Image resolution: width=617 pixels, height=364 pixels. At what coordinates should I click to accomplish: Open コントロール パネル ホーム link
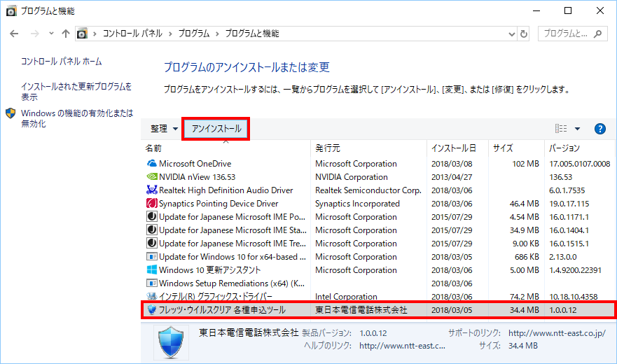(62, 62)
